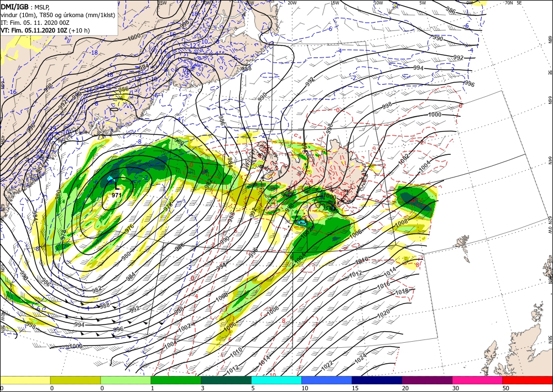The height and width of the screenshot is (392, 553).
Task: Click the legend value 20
Action: (405, 388)
